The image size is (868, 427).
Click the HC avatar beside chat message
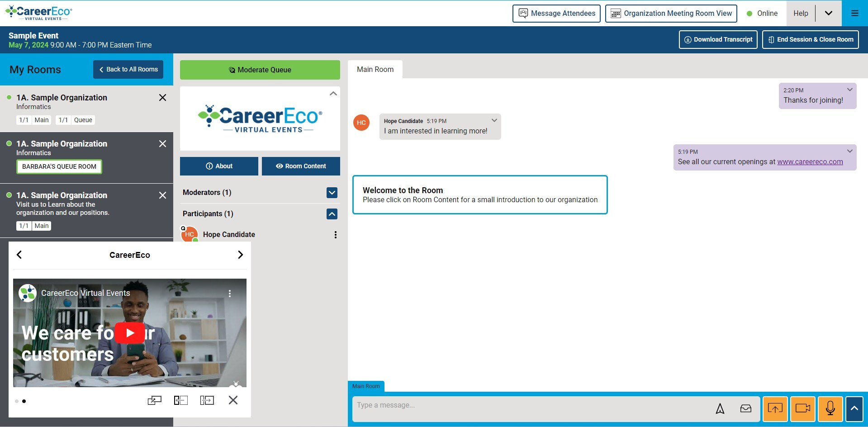(361, 123)
